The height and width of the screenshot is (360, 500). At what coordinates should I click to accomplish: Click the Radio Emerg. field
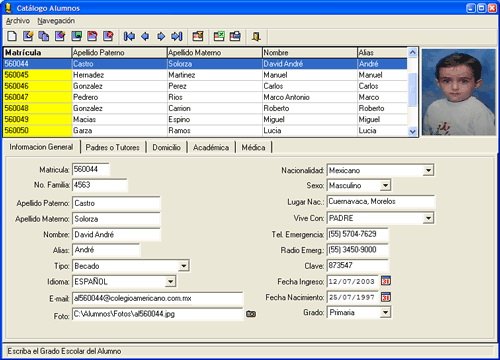point(358,250)
